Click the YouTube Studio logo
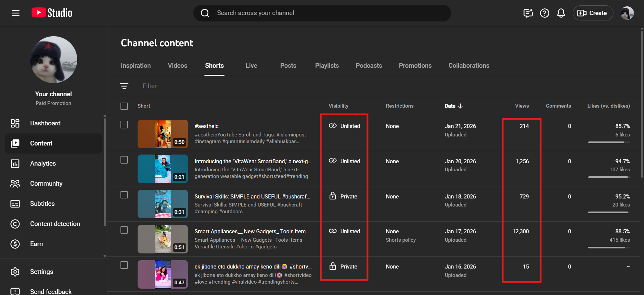Viewport: 644px width, 295px height. [52, 13]
